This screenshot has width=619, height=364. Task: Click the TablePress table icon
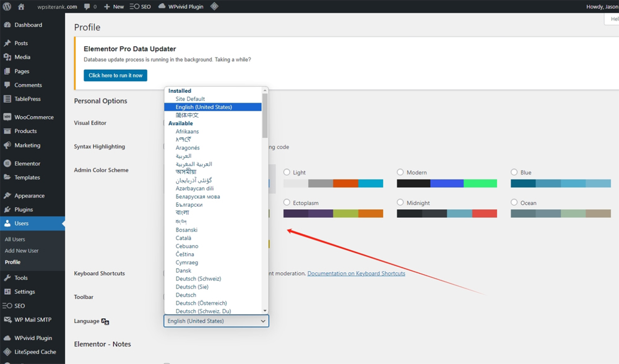point(7,99)
